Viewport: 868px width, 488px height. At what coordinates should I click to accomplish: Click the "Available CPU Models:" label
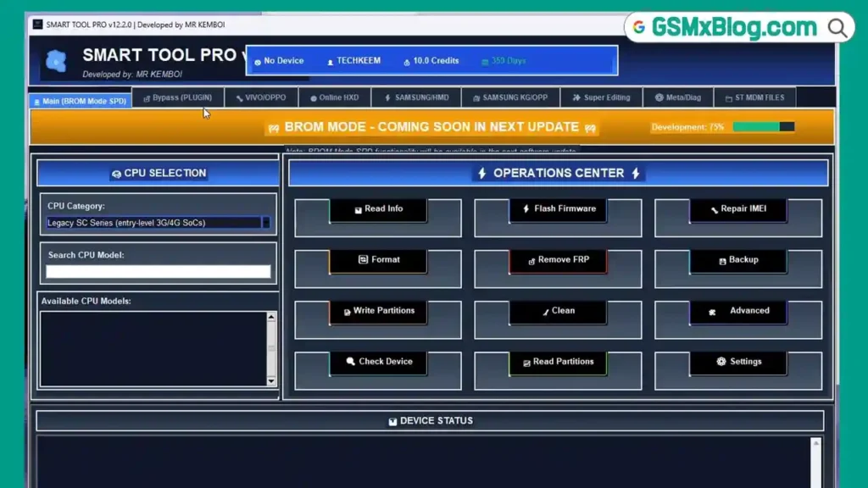pos(86,301)
